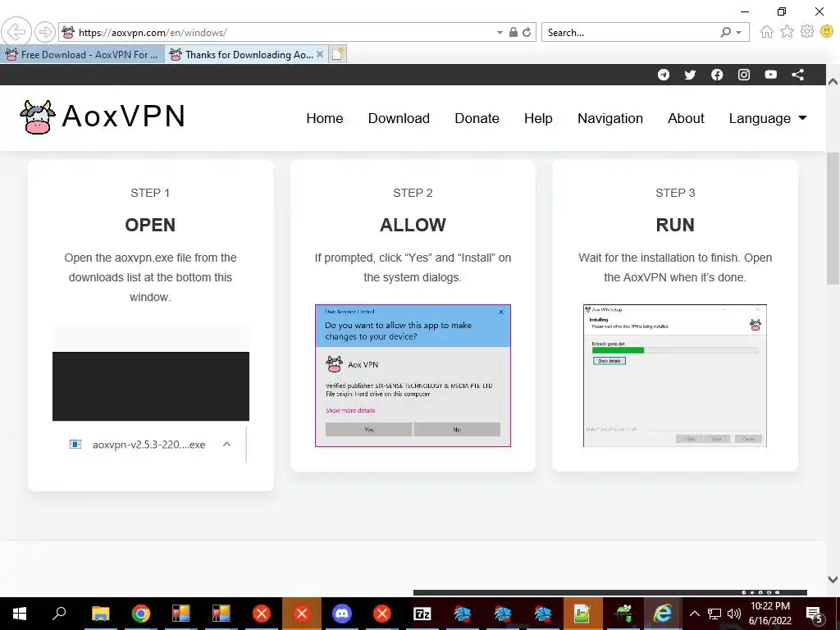This screenshot has height=630, width=840.
Task: Click the "OPEN" heading text
Action: click(150, 225)
